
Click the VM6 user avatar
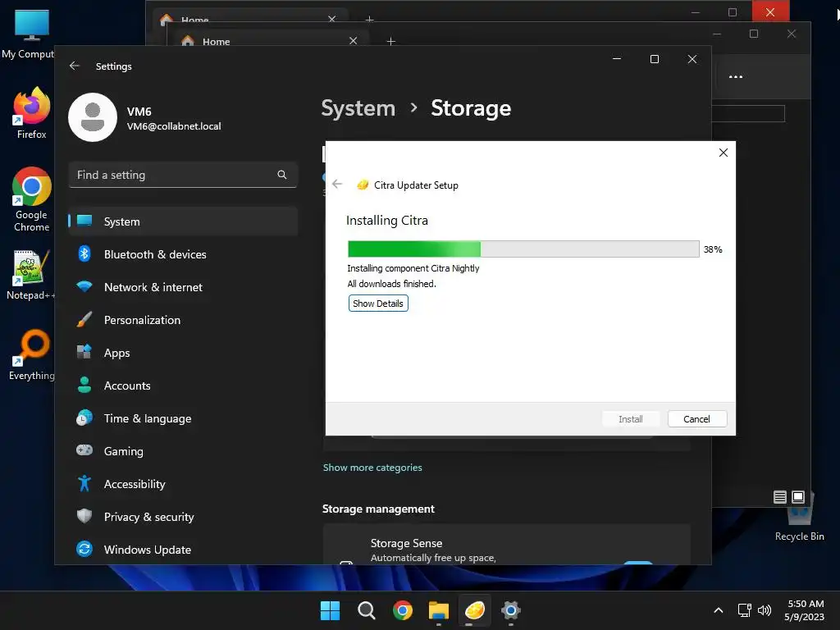click(93, 117)
